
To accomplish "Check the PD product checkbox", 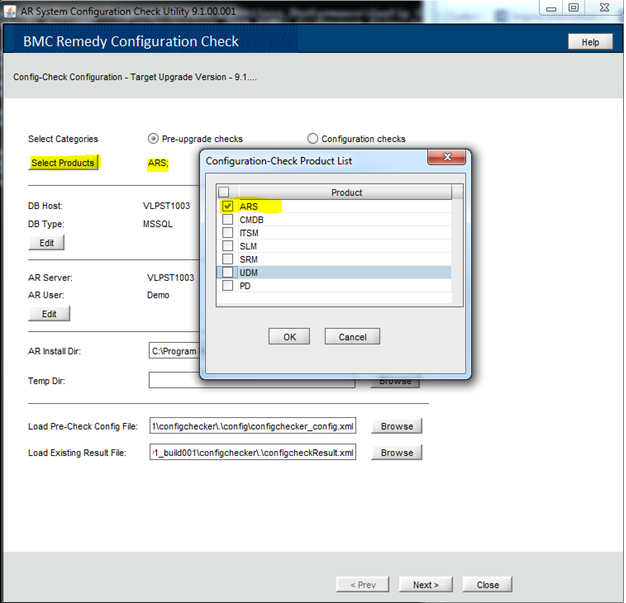I will (x=228, y=286).
